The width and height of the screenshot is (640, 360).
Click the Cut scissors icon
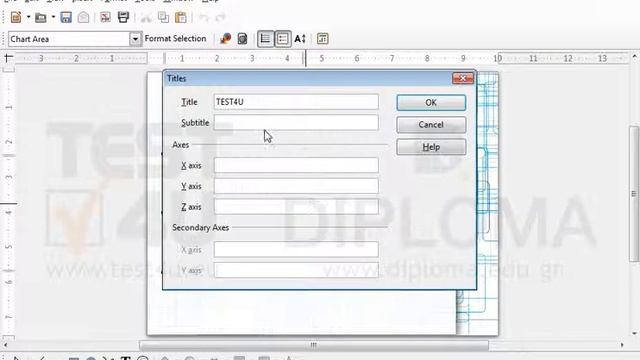pos(146,17)
